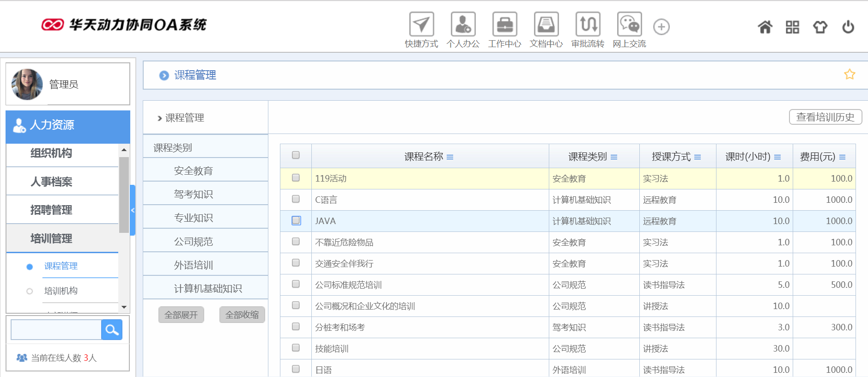This screenshot has height=377, width=868.
Task: Select 培训机构 in the sidebar menu
Action: (61, 291)
